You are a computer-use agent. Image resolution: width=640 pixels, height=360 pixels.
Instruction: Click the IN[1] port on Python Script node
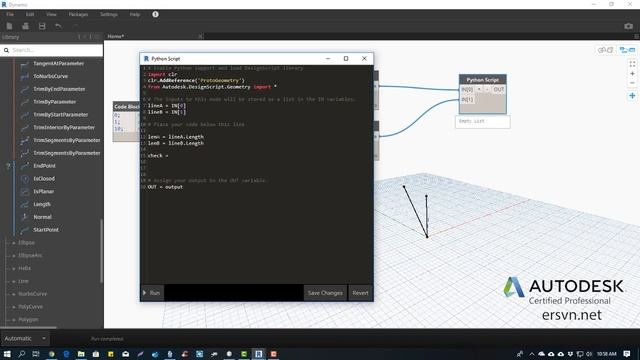467,100
